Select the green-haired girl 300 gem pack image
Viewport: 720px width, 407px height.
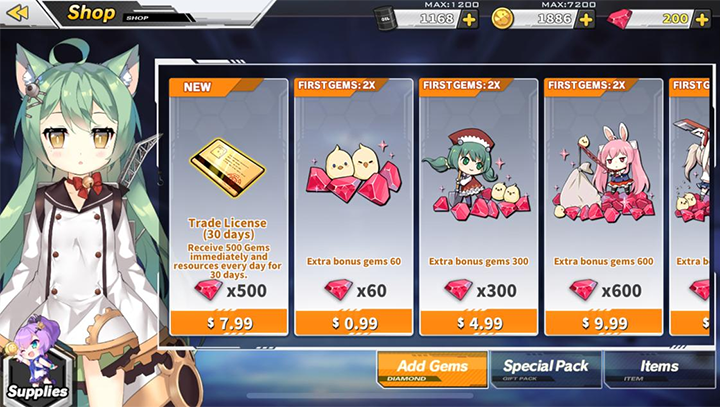pos(478,175)
